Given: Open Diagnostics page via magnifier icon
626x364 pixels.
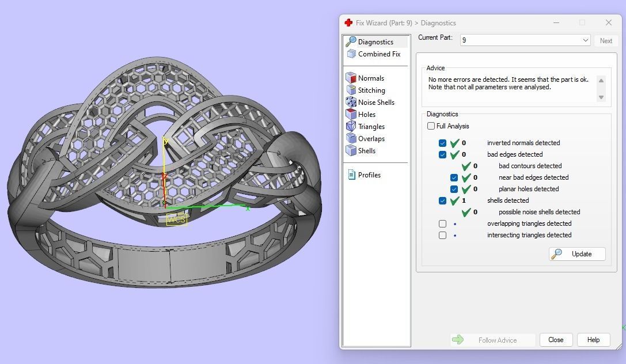Looking at the screenshot, I should (x=351, y=41).
